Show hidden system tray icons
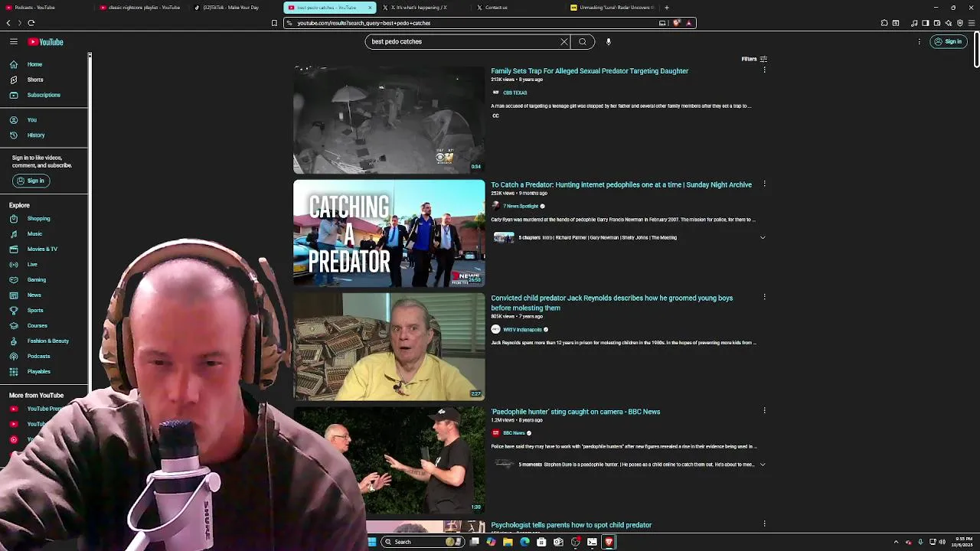This screenshot has height=551, width=980. click(x=896, y=542)
